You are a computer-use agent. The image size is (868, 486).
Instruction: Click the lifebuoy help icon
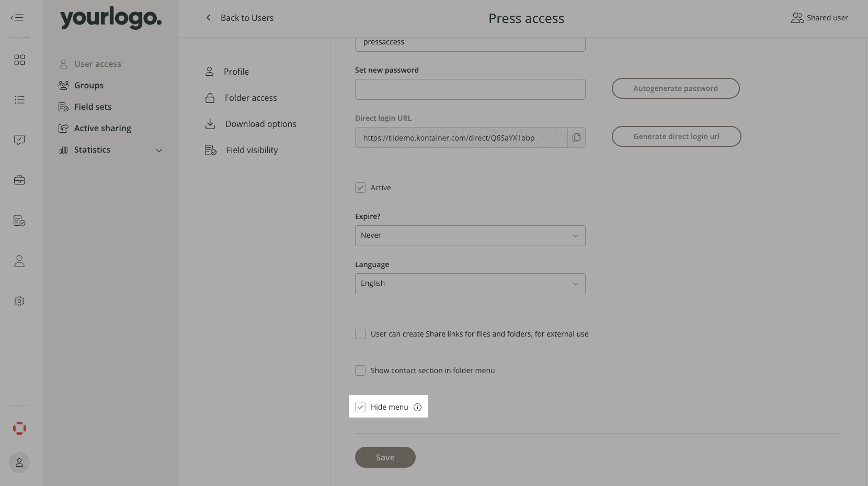tap(19, 429)
